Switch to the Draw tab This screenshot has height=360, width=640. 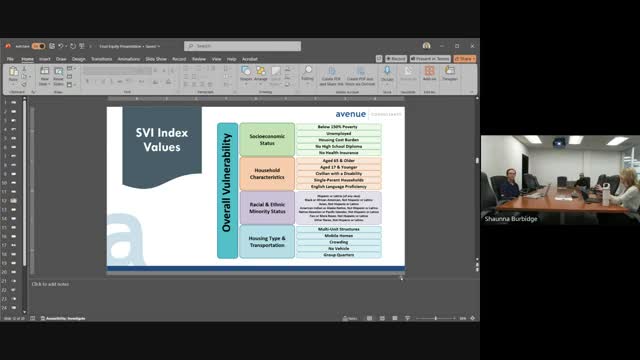point(61,59)
